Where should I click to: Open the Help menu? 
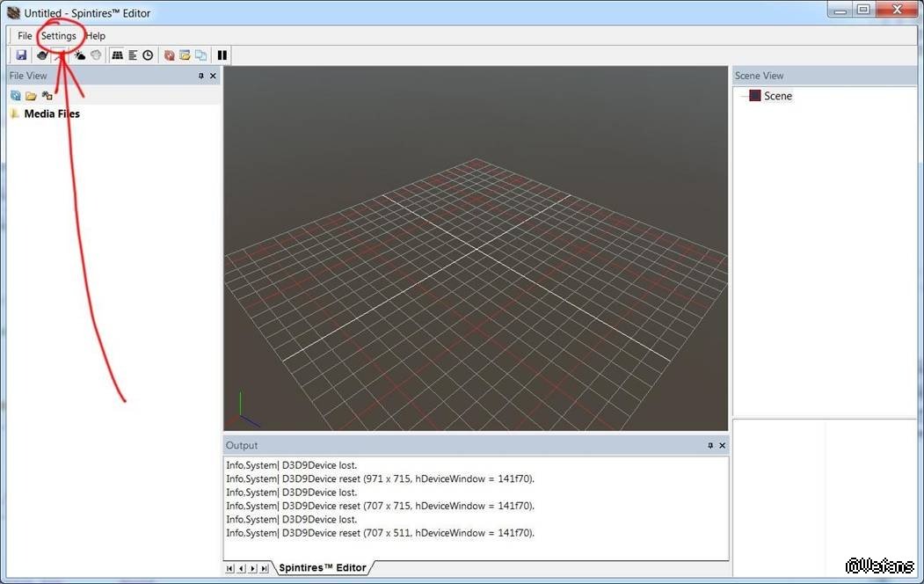click(96, 36)
